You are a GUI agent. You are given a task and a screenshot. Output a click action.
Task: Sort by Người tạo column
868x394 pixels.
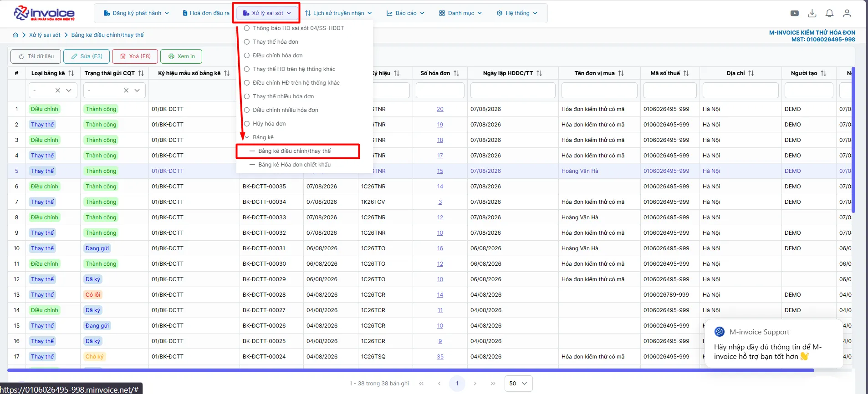pos(823,73)
